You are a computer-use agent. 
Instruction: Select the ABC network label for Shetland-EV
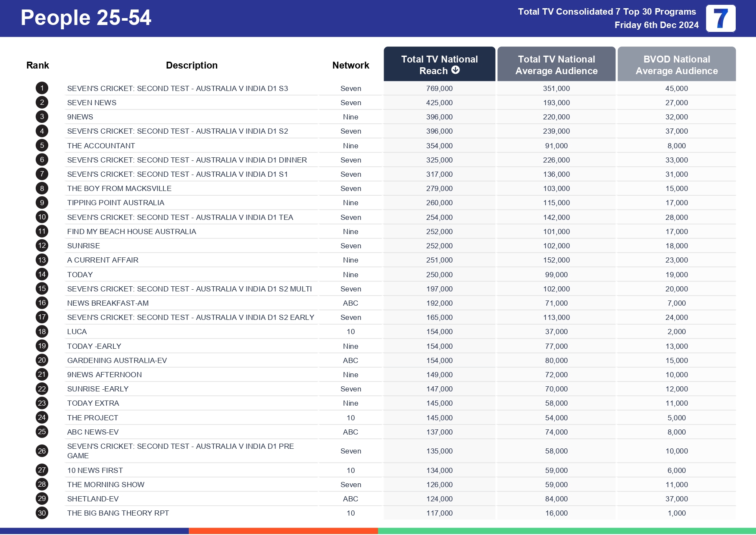350,499
